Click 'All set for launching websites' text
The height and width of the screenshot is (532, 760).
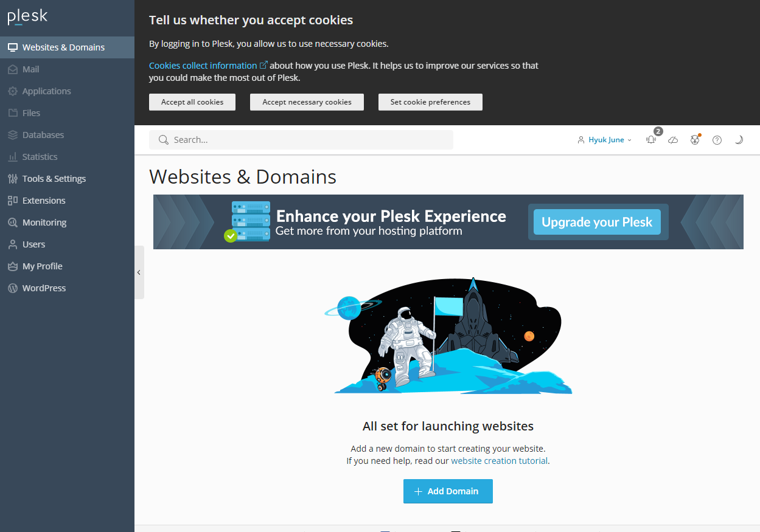click(448, 426)
